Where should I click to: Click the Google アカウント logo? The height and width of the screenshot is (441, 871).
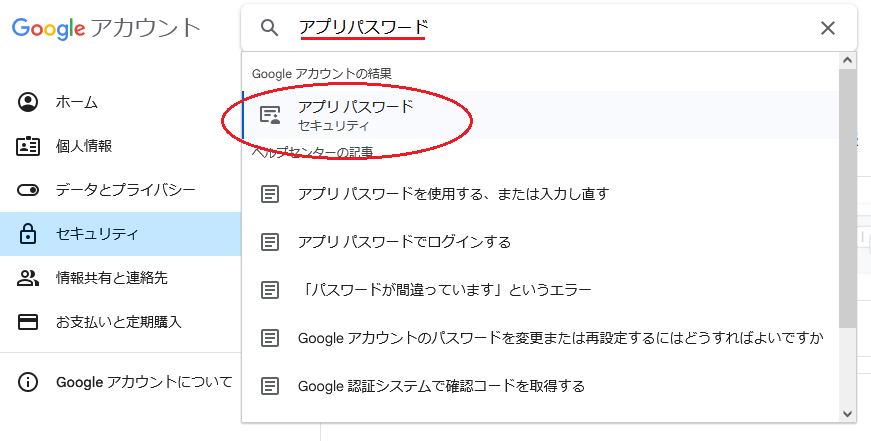(106, 28)
